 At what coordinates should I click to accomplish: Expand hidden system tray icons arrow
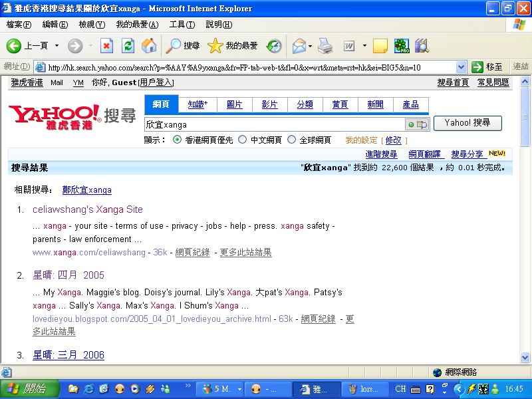click(458, 389)
